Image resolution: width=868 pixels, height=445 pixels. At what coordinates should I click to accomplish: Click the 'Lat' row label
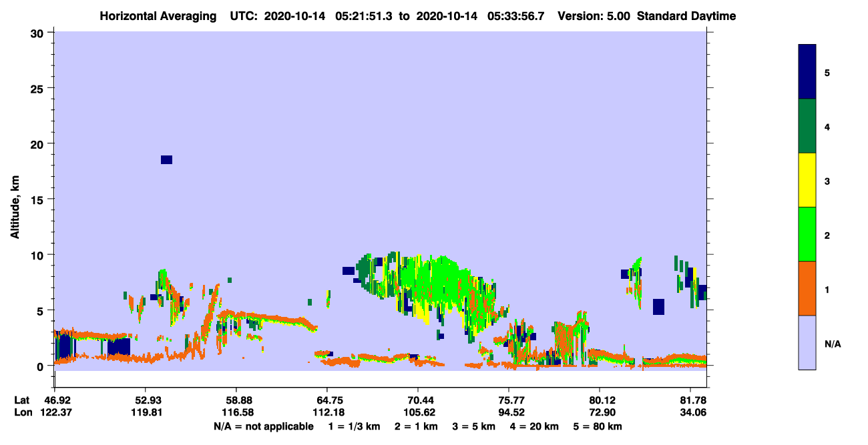tap(21, 400)
